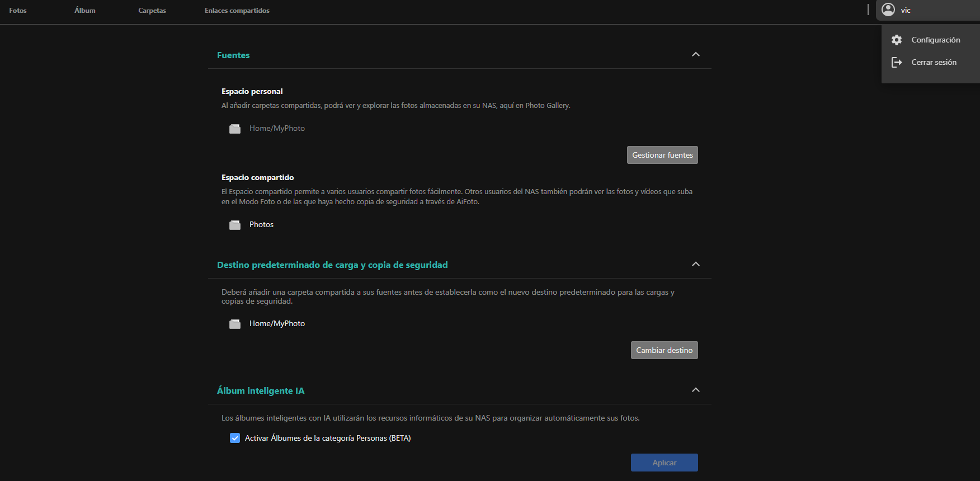This screenshot has height=481, width=980.
Task: Switch to the Álbum tab
Action: 85,11
